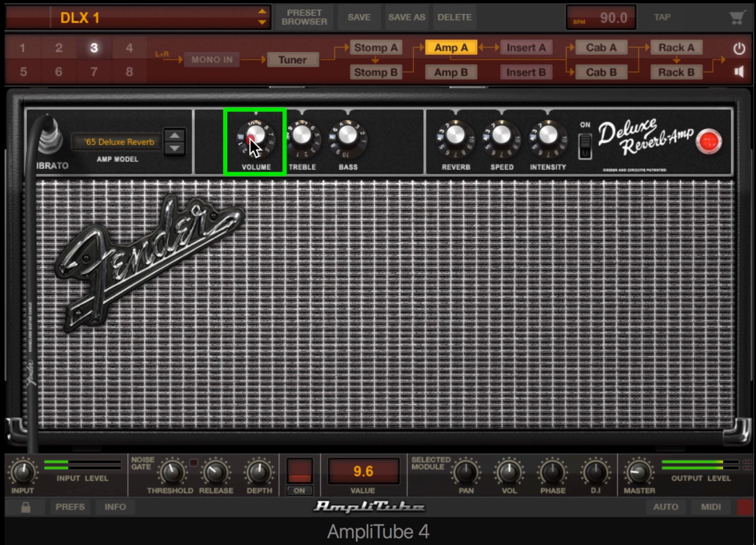Click the REVERB knob

coord(455,135)
